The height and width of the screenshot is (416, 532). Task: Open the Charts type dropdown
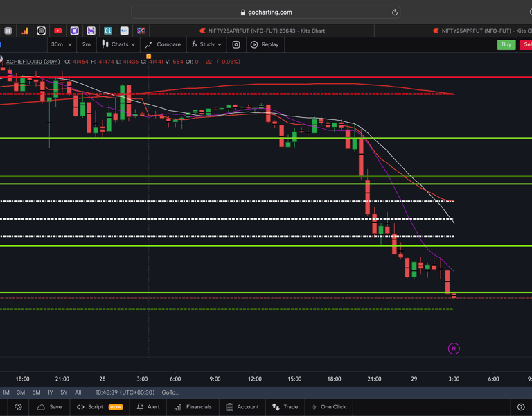tap(118, 44)
